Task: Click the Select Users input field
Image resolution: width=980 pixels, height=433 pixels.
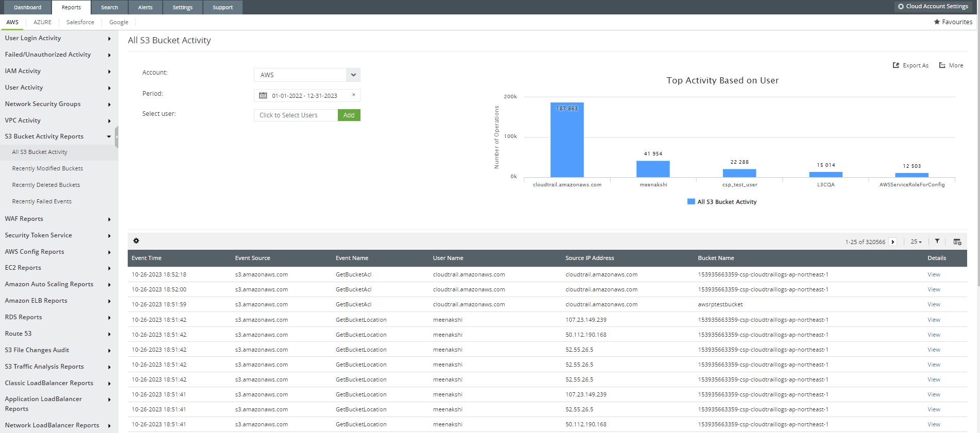Action: point(296,115)
